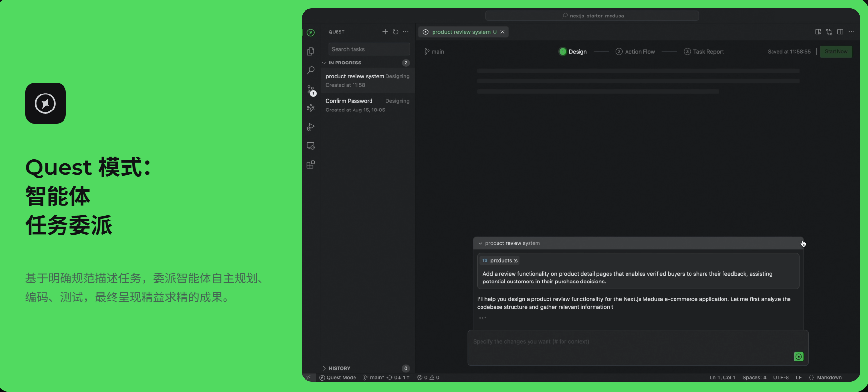868x392 pixels.
Task: Open the Confirm Password task
Action: click(x=368, y=105)
